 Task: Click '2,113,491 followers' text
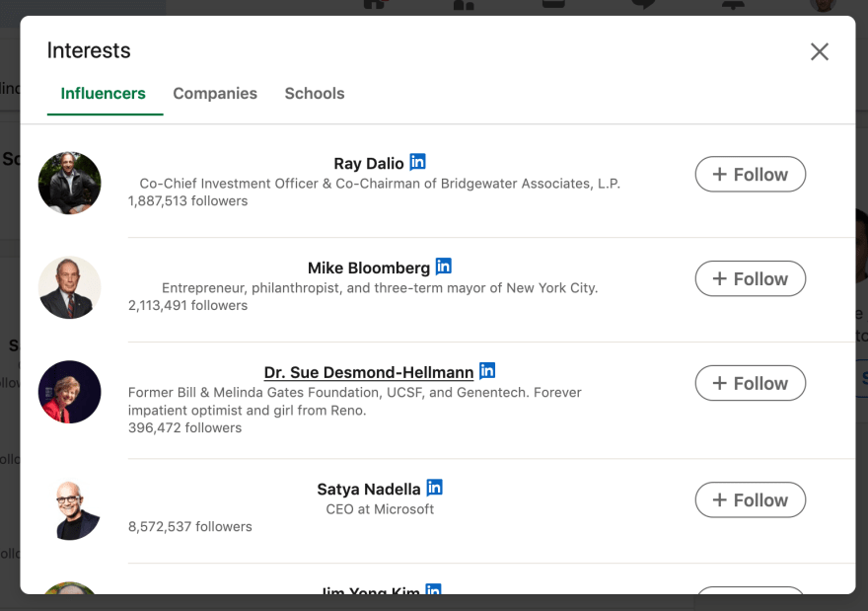pyautogui.click(x=187, y=306)
